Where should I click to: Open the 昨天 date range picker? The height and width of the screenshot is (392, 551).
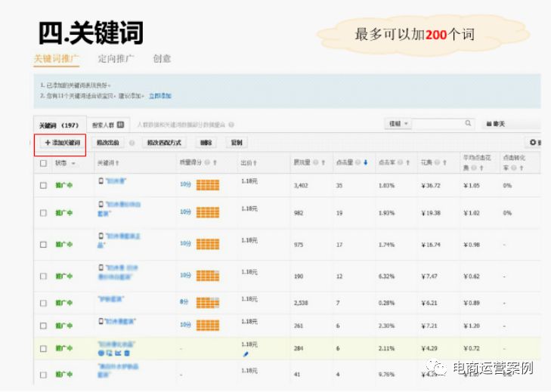(x=496, y=124)
